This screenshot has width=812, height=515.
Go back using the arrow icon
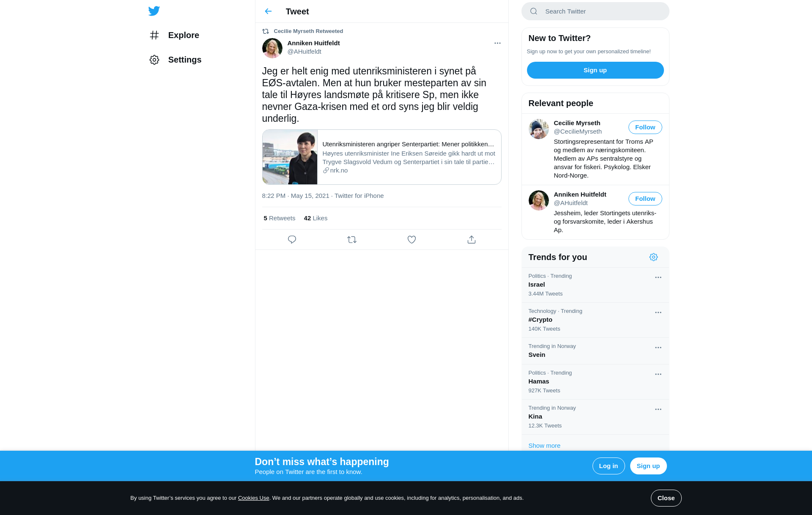(x=268, y=11)
